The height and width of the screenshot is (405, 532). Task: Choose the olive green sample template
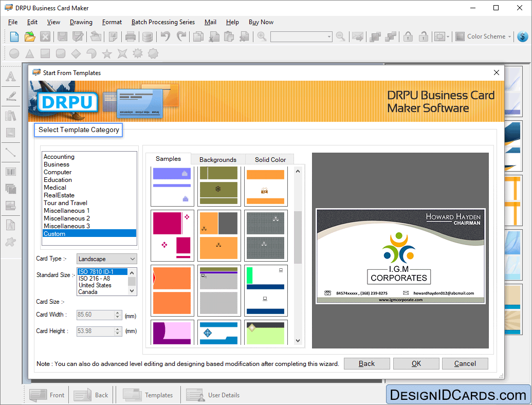tap(219, 185)
